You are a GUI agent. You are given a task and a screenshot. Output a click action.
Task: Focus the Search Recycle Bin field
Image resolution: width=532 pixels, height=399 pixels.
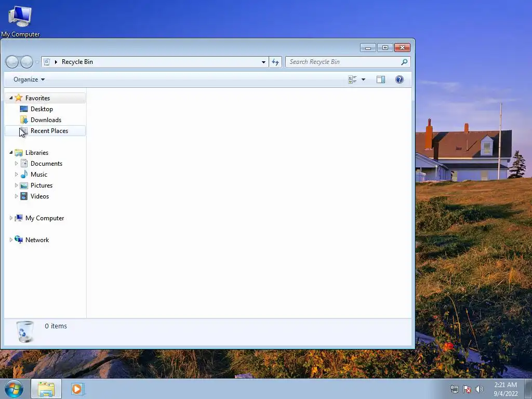[x=348, y=62]
